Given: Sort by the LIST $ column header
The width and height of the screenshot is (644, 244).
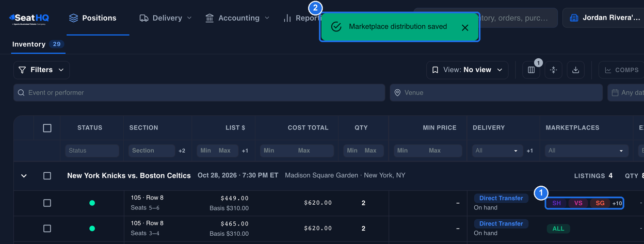Looking at the screenshot, I should click(x=236, y=128).
